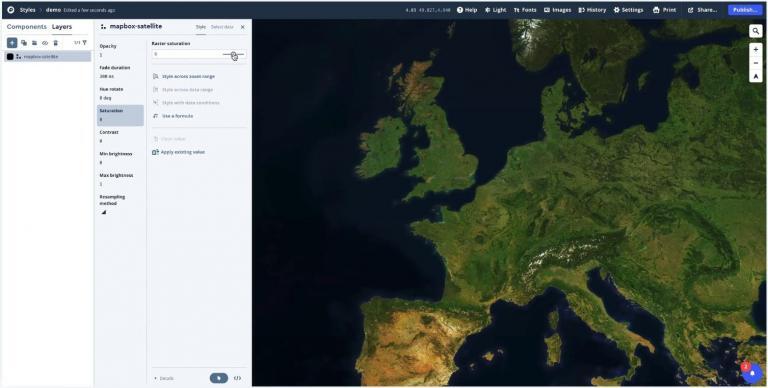Show JSON code view toggle
The image size is (768, 388).
point(238,378)
